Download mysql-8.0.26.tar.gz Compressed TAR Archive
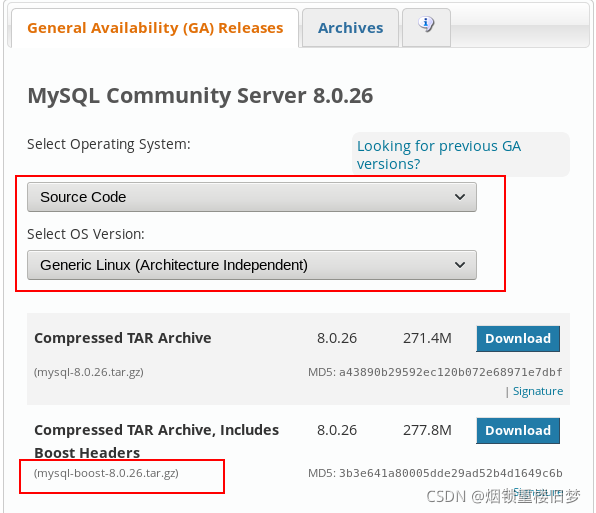The width and height of the screenshot is (596, 513). [x=518, y=338]
